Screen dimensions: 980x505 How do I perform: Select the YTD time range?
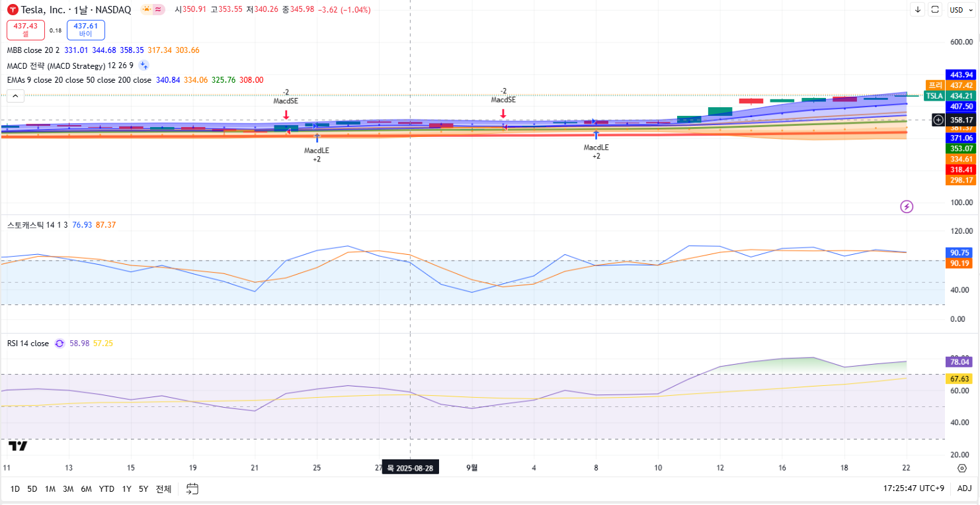pos(106,489)
